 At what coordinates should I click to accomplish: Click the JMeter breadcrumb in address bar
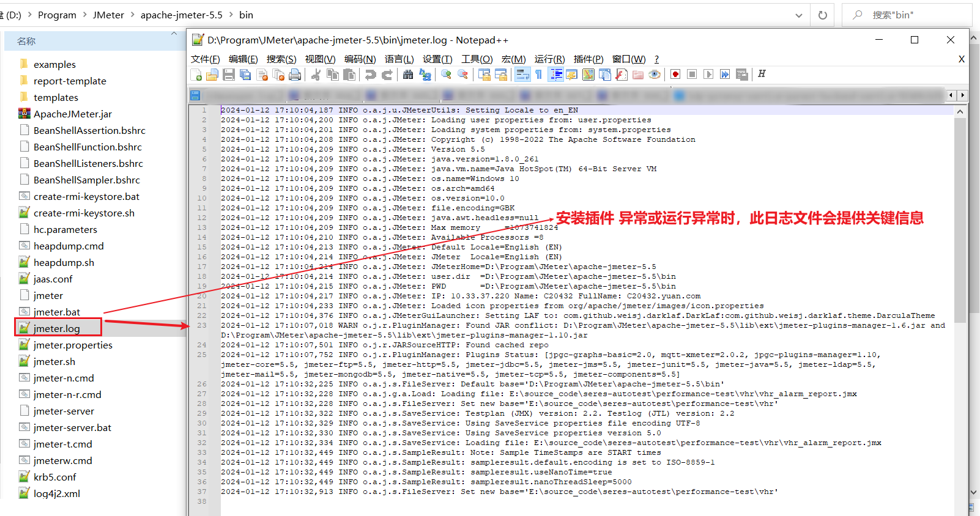[108, 15]
